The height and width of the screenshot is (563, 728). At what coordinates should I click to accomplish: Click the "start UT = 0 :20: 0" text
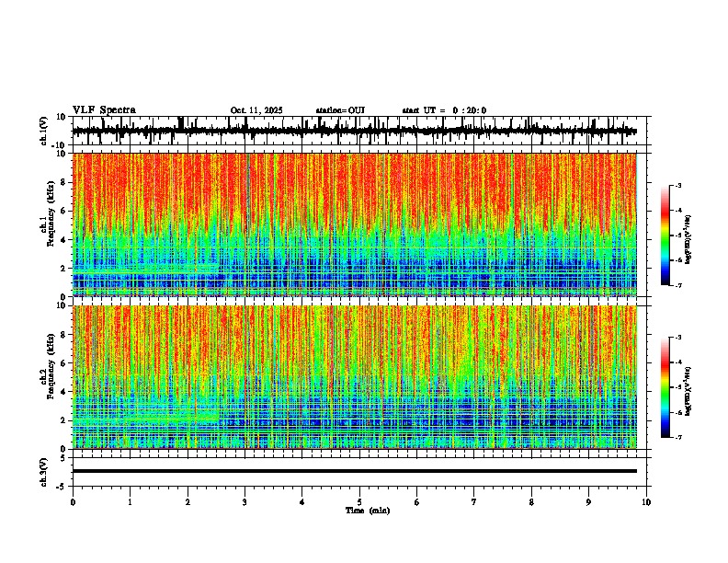(x=444, y=110)
